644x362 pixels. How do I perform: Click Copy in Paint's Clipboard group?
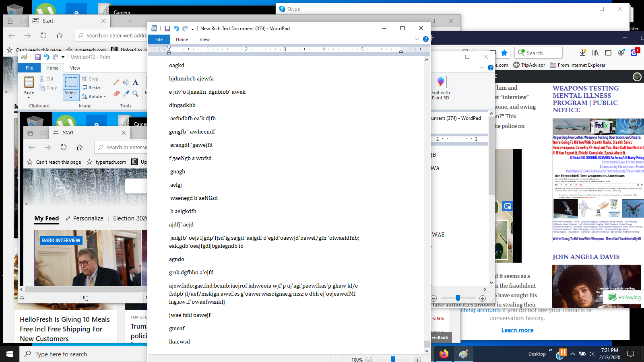pyautogui.click(x=48, y=88)
